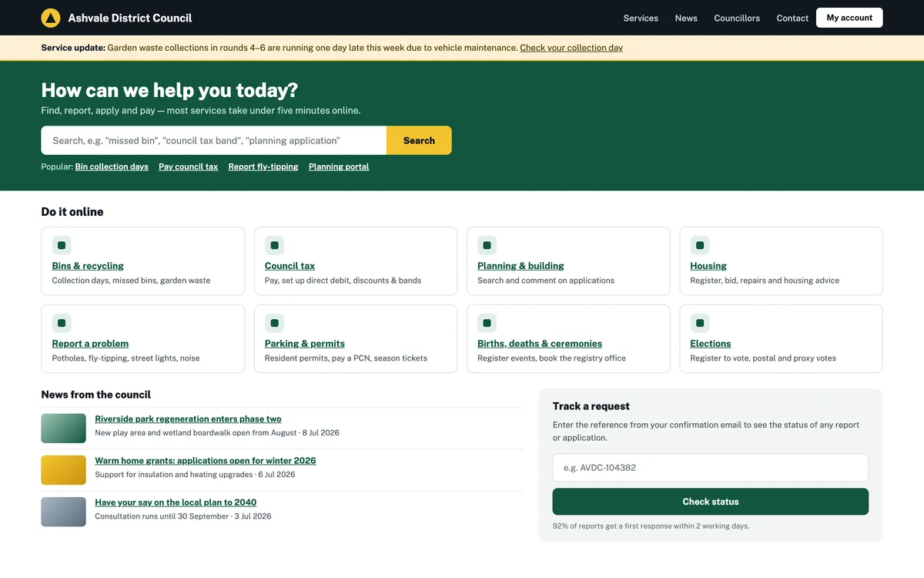The image size is (924, 578).
Task: Click the Bins & recycling card icon
Action: point(62,246)
